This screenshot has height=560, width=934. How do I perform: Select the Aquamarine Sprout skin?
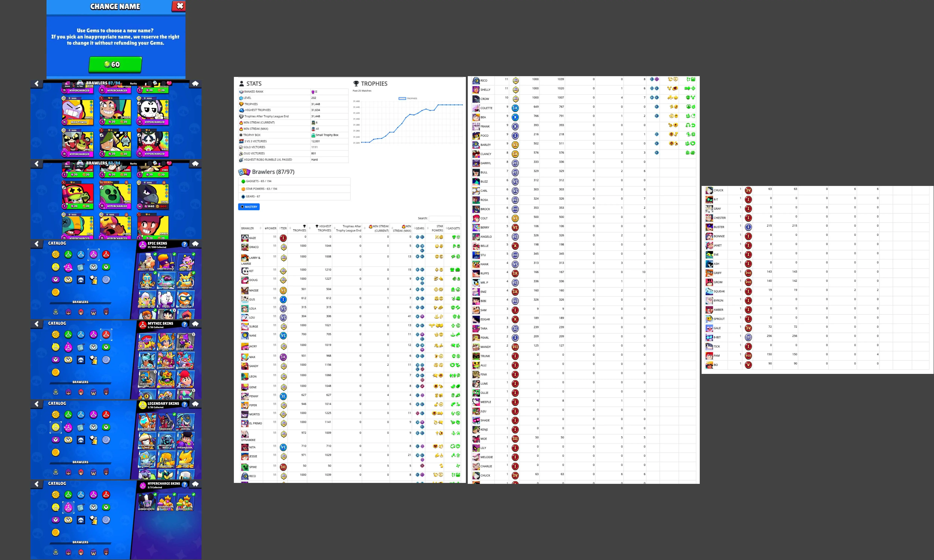click(166, 280)
